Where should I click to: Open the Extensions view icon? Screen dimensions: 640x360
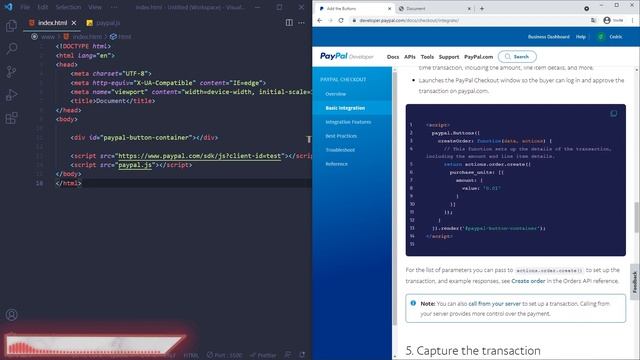click(x=11, y=118)
